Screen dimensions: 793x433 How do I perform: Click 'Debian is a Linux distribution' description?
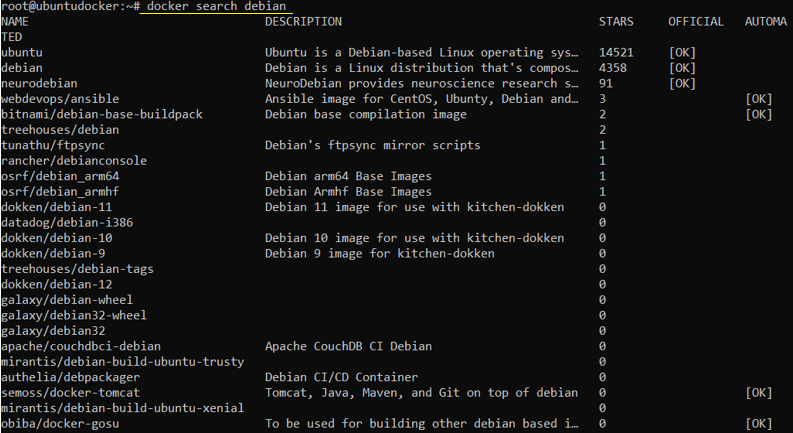422,68
